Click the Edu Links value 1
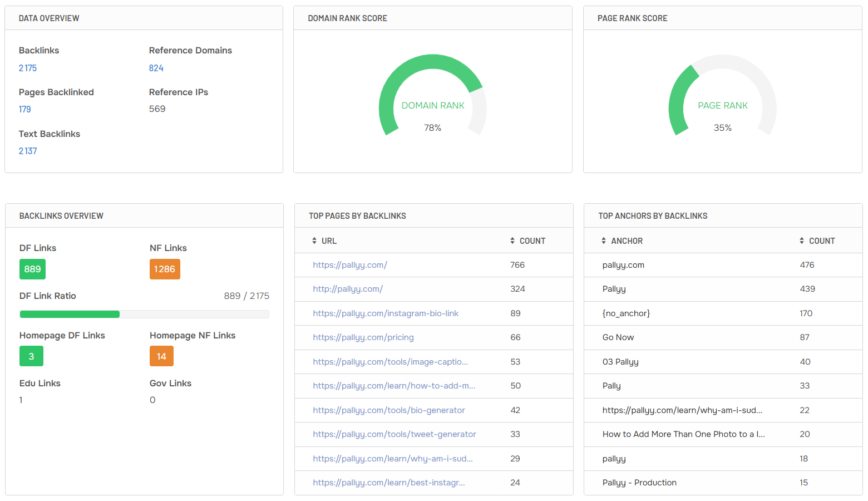868x501 pixels. pos(21,400)
